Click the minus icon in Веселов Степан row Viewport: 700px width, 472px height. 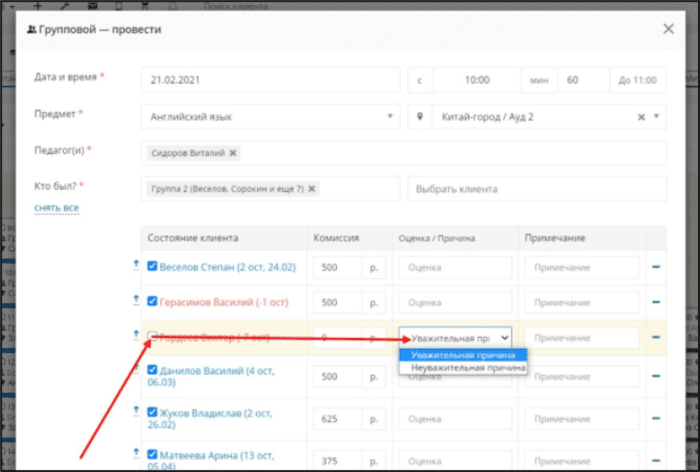point(656,267)
